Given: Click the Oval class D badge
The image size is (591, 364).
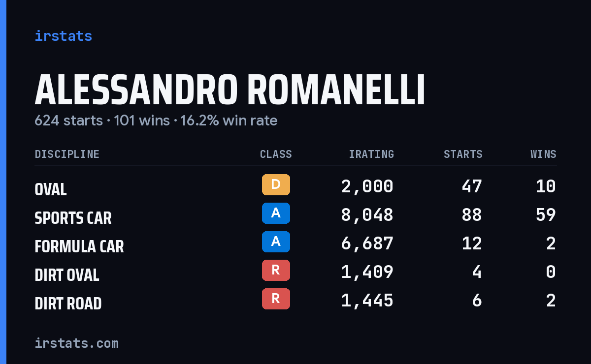Looking at the screenshot, I should (276, 184).
